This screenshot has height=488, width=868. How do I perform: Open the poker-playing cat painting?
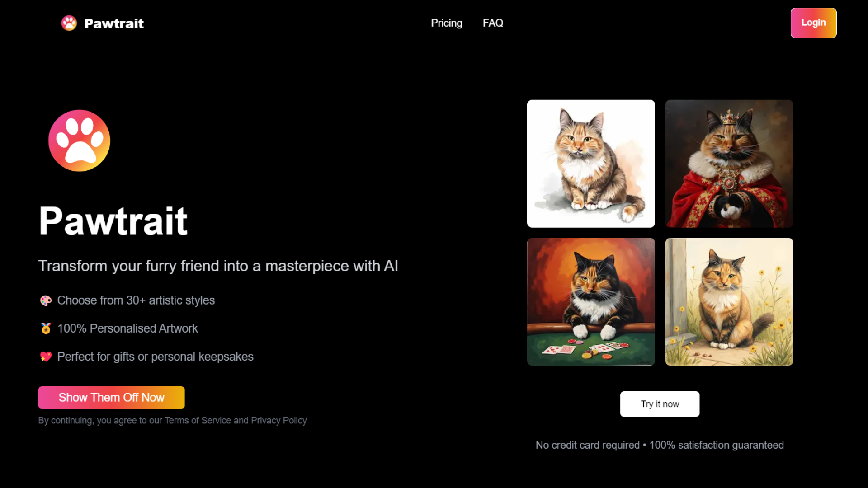click(591, 302)
